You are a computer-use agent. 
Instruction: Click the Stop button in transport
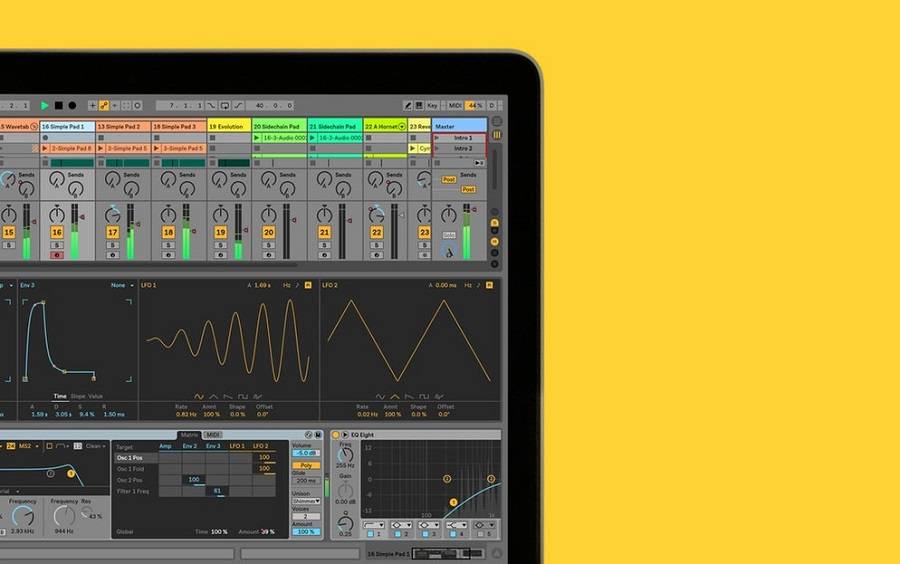coord(58,105)
